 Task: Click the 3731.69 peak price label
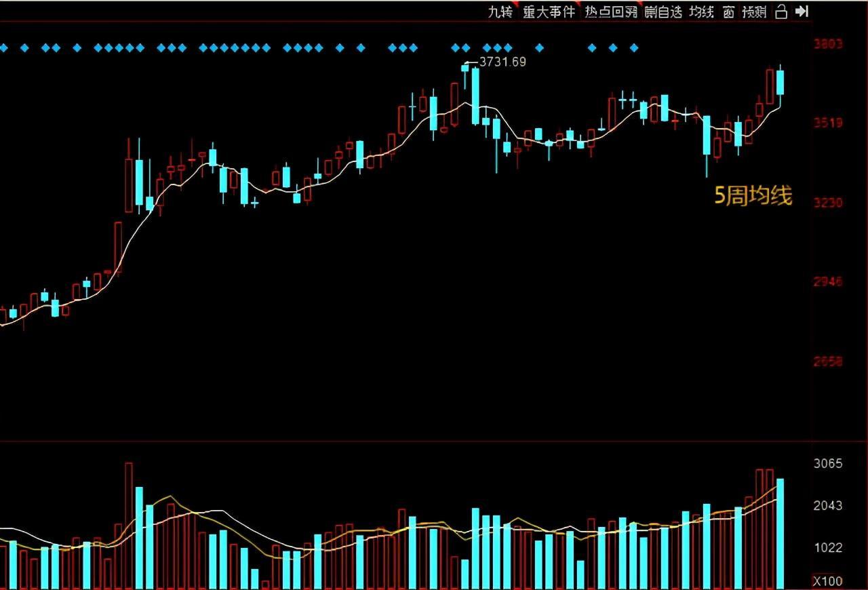502,62
